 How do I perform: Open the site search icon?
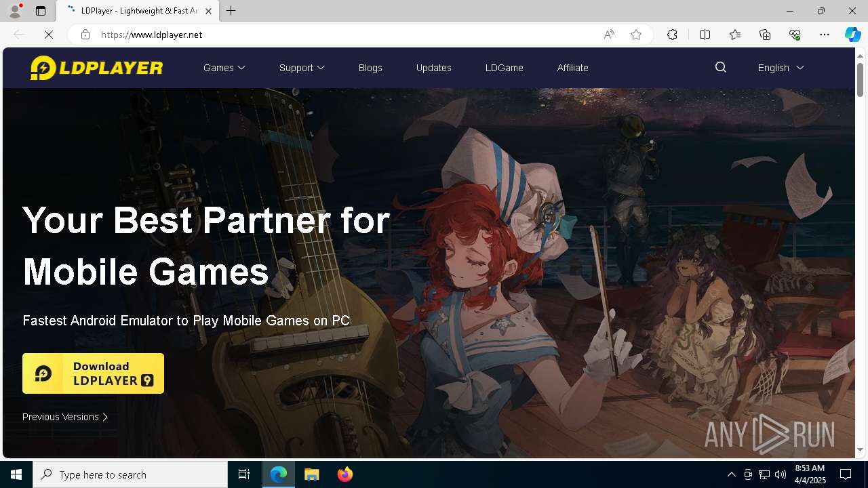[x=721, y=67]
